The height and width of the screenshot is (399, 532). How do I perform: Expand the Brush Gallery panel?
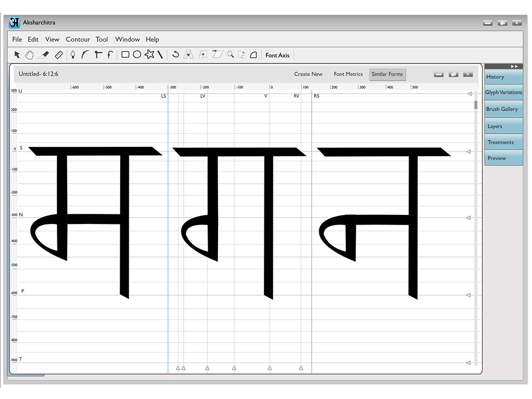click(x=503, y=109)
